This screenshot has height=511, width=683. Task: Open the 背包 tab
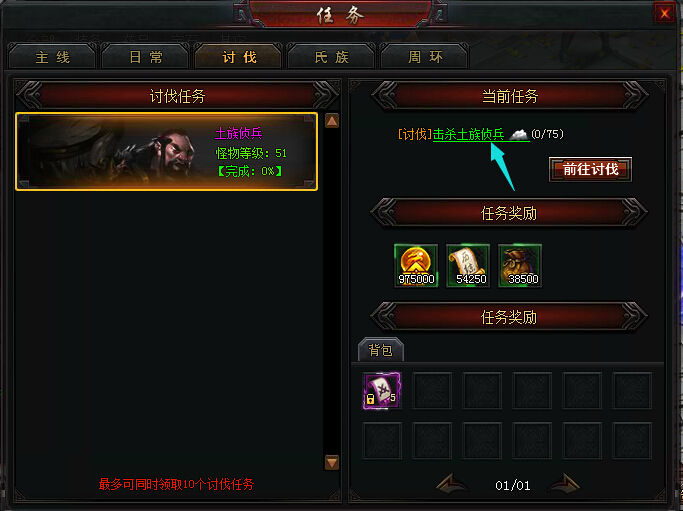381,350
